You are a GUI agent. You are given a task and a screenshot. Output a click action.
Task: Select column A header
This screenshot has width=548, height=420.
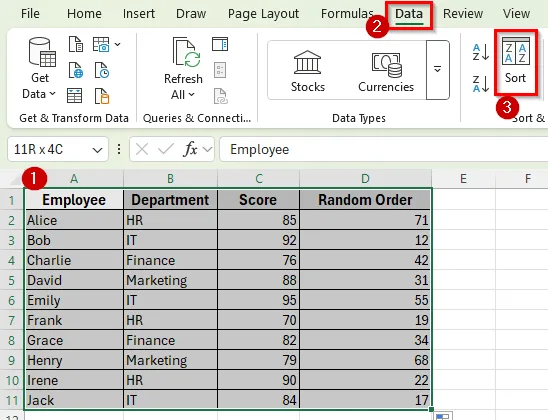[x=74, y=179]
